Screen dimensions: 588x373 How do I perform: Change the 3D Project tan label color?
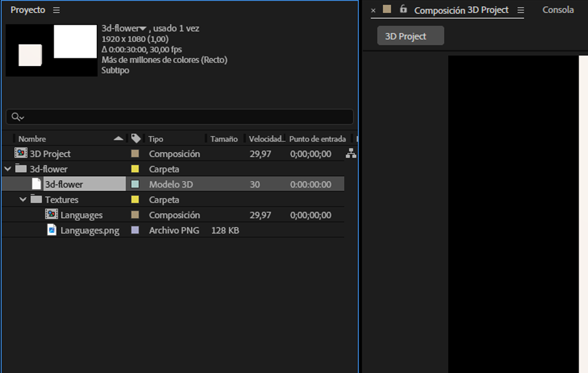[x=135, y=154]
